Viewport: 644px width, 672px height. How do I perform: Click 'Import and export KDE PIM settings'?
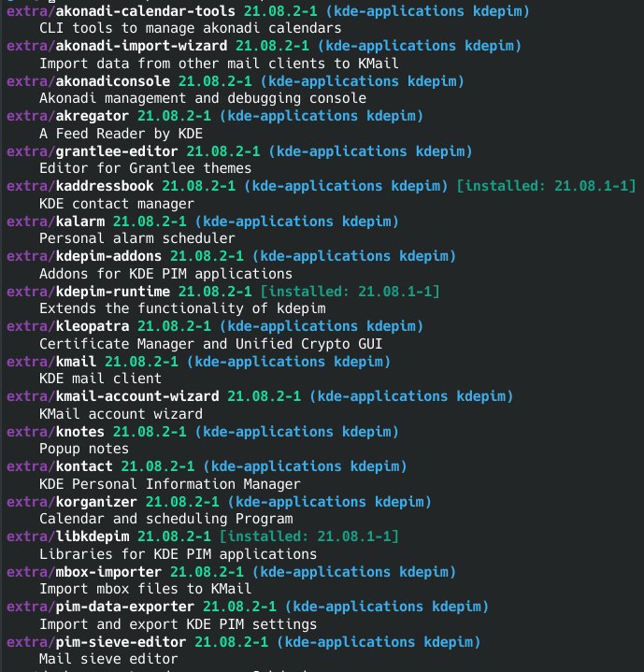pos(178,624)
